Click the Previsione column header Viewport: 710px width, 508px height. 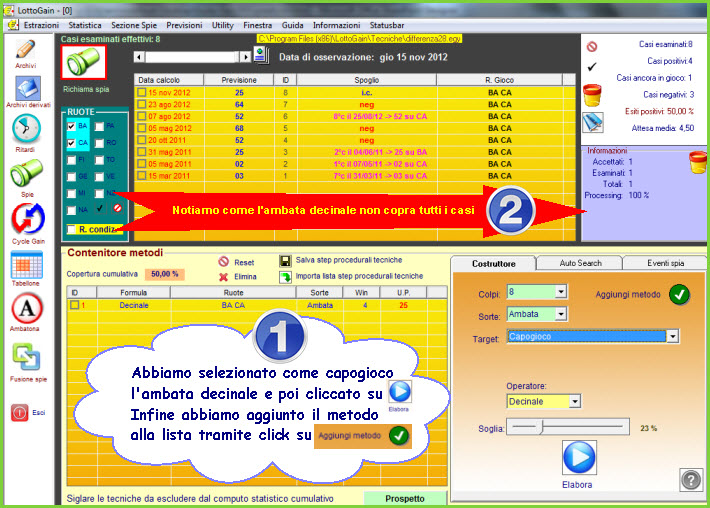(239, 80)
